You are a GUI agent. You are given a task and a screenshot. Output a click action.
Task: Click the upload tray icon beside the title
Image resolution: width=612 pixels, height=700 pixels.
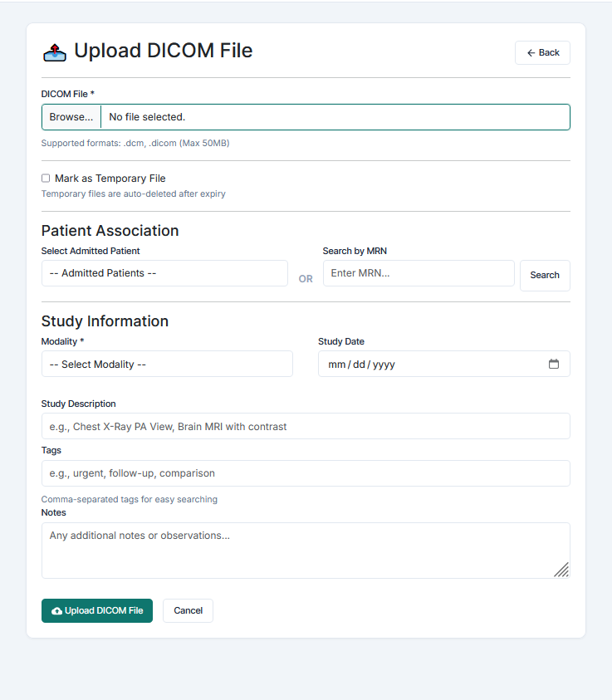click(x=55, y=52)
